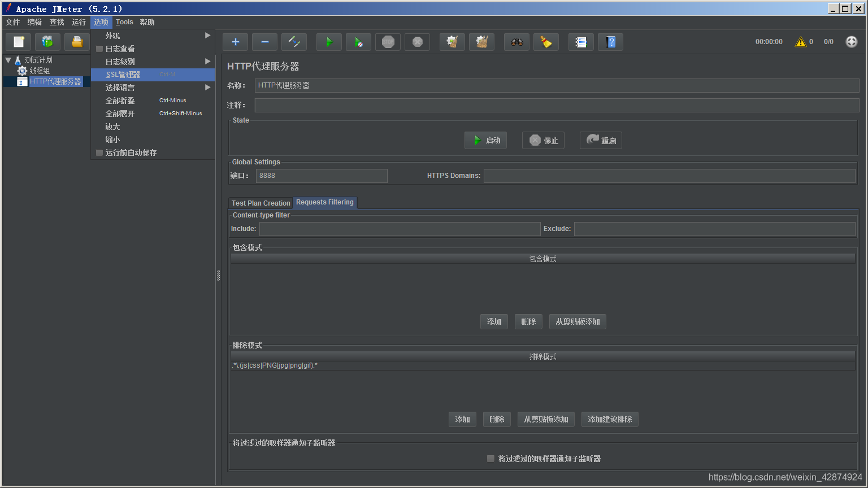Open the Tools menu
Screen dimensions: 868x488
pyautogui.click(x=124, y=22)
